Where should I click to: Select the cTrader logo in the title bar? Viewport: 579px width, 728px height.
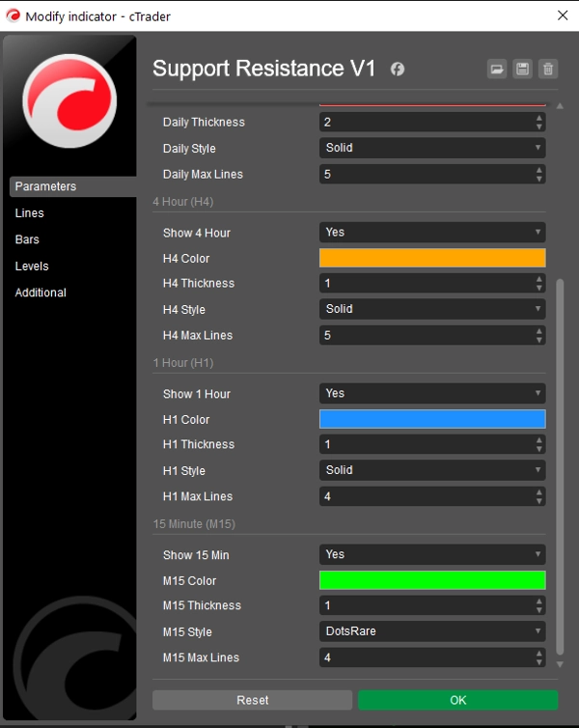click(x=13, y=15)
